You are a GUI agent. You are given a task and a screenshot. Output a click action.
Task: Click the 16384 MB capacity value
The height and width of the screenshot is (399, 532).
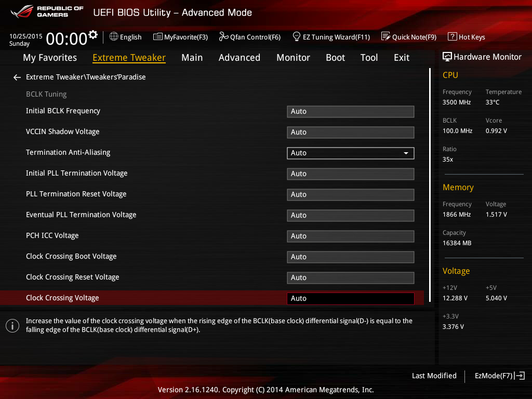click(x=457, y=243)
